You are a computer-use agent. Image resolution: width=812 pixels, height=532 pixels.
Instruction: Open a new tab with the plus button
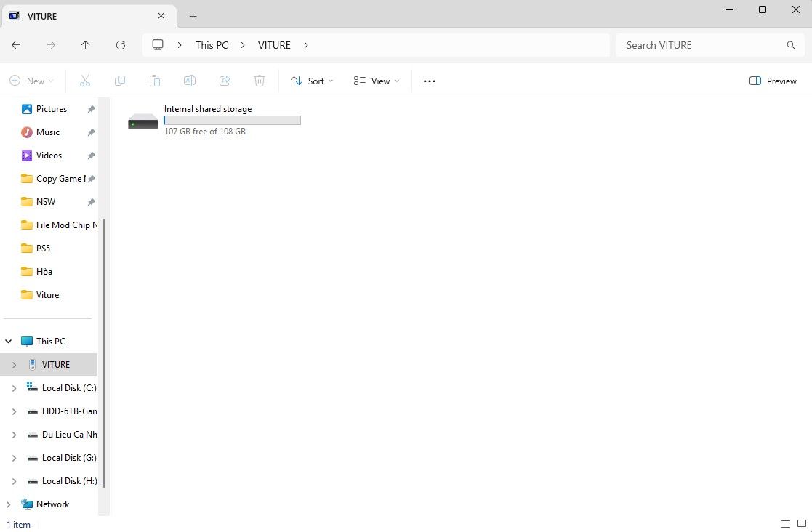[x=193, y=16]
